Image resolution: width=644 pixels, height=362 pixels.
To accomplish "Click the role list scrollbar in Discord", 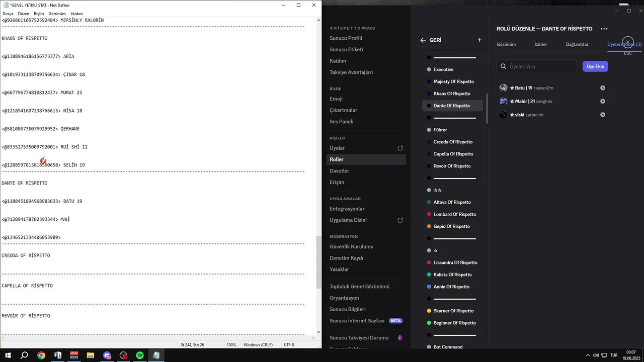I will click(487, 109).
